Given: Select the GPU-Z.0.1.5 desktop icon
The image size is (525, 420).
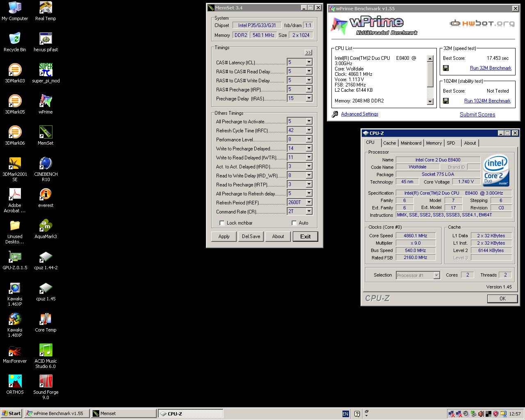Looking at the screenshot, I should 15,261.
